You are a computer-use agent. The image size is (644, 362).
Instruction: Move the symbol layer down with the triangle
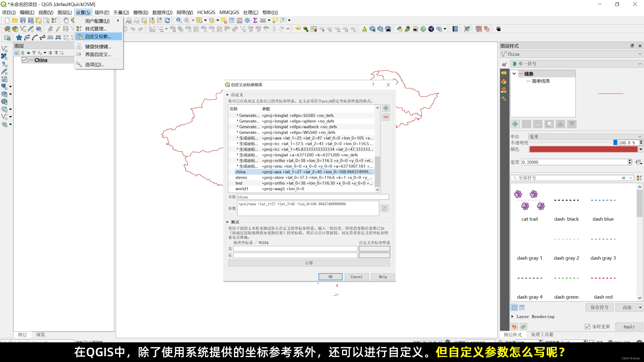coord(572,124)
